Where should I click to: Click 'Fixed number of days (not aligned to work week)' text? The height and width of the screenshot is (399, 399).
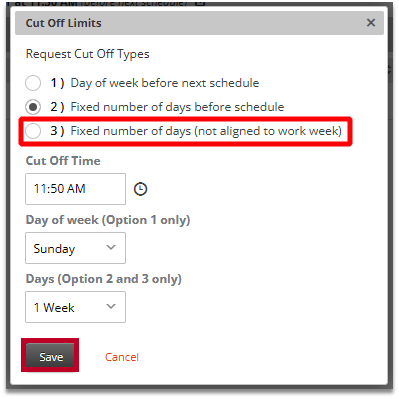click(206, 131)
